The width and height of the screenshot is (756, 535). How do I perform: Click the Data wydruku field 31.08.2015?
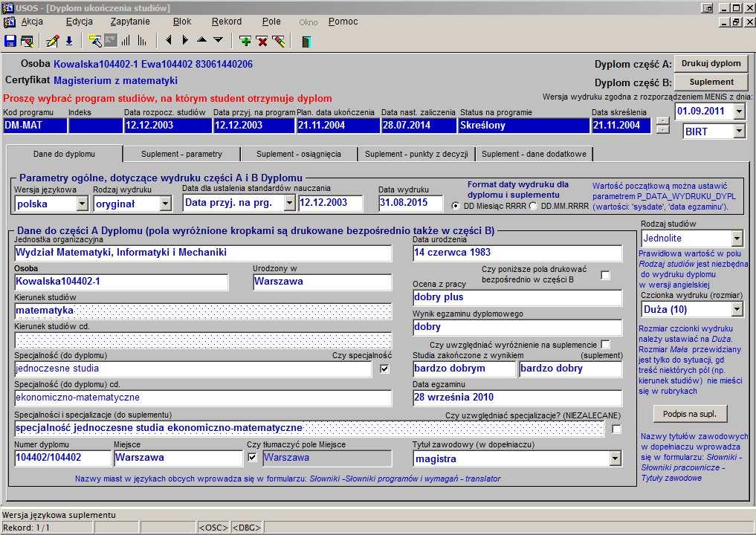410,203
